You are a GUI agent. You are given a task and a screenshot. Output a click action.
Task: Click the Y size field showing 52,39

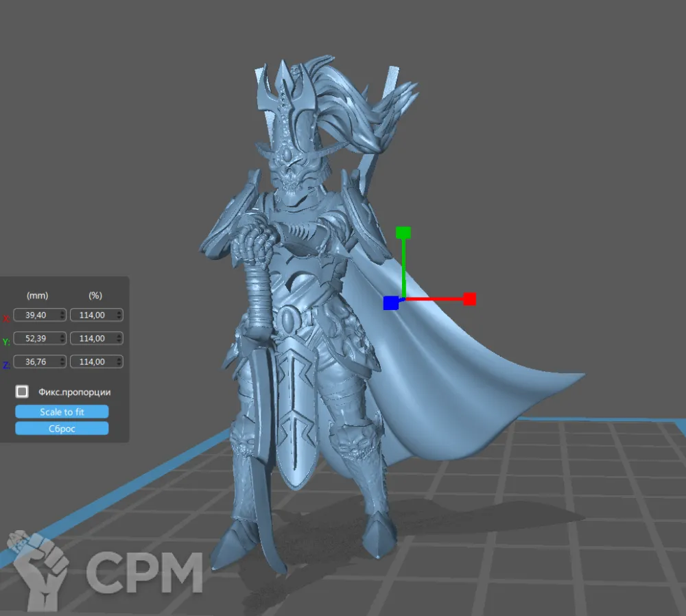[x=37, y=338]
